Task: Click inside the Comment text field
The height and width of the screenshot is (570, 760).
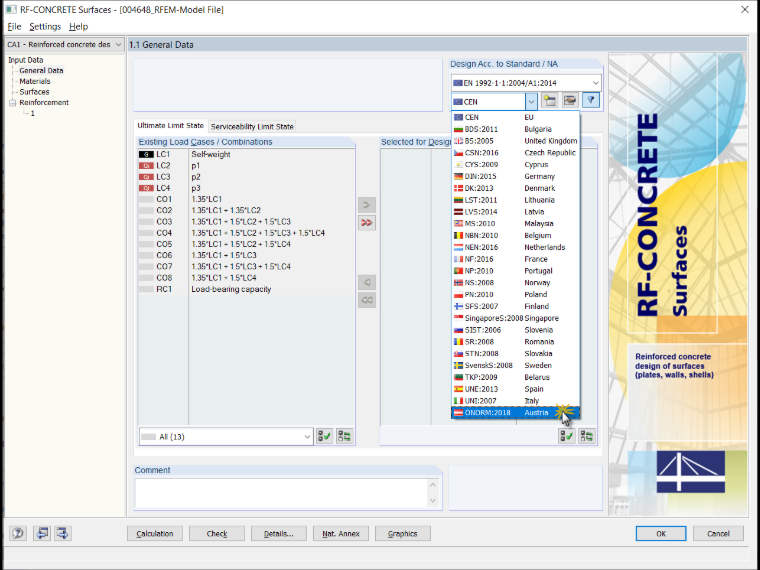Action: point(281,493)
